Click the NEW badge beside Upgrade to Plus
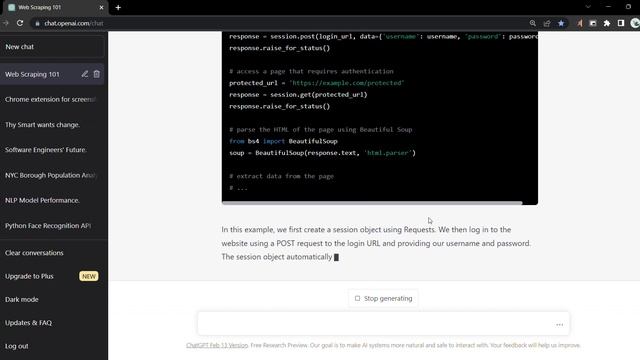 point(89,276)
